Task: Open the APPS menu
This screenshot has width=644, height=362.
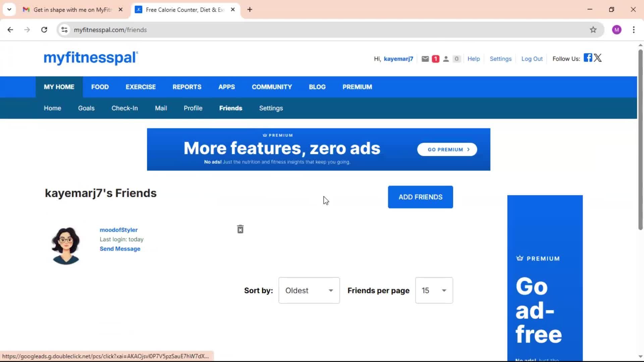Action: point(226,87)
